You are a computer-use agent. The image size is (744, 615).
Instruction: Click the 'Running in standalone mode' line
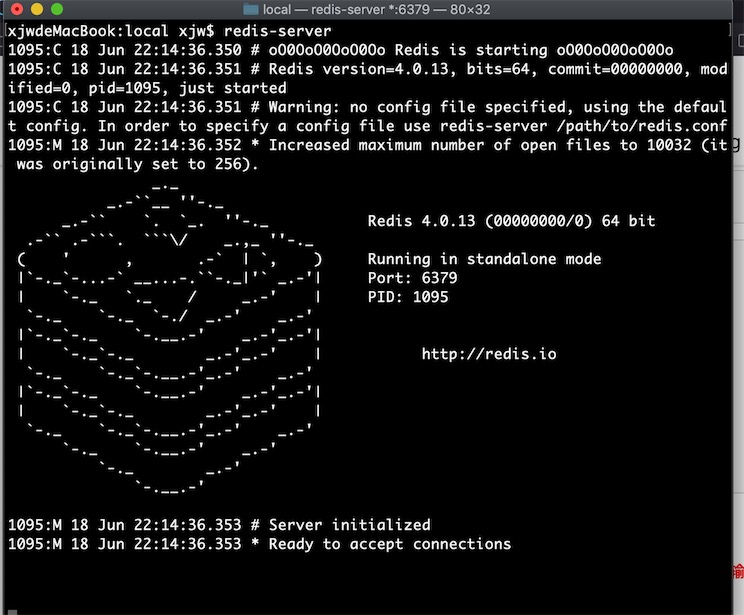tap(484, 259)
